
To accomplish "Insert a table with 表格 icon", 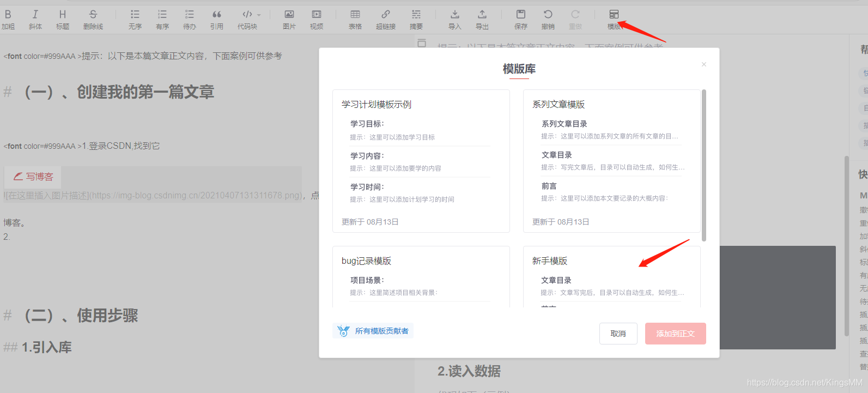I will [355, 19].
